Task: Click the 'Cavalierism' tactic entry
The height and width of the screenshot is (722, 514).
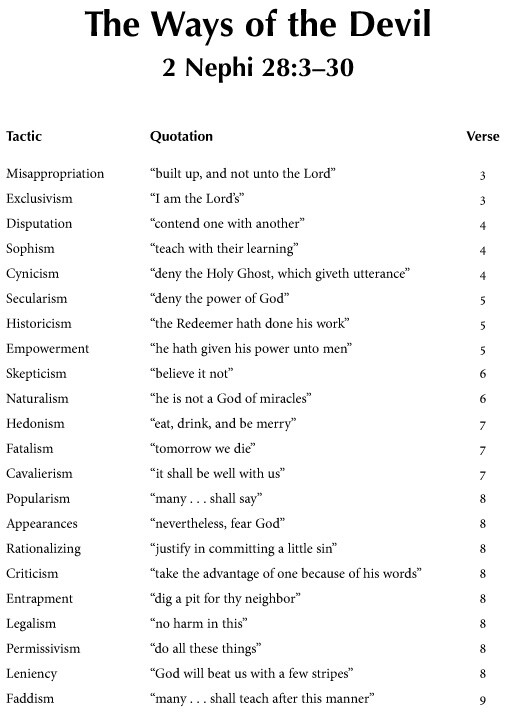Action: pyautogui.click(x=39, y=473)
